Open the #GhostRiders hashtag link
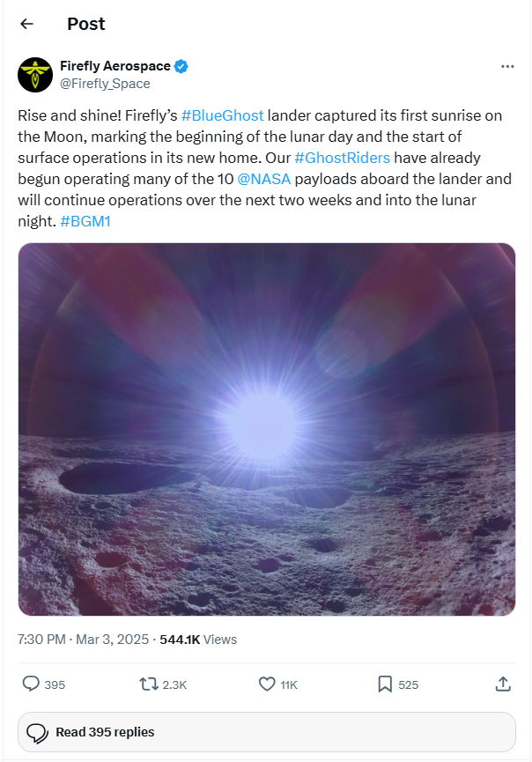The height and width of the screenshot is (762, 532). point(342,158)
